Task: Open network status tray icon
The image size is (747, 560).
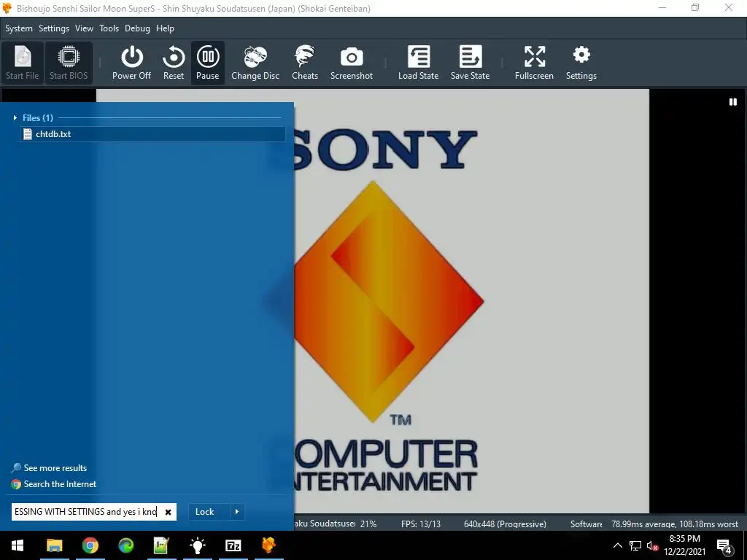Action: 635,545
